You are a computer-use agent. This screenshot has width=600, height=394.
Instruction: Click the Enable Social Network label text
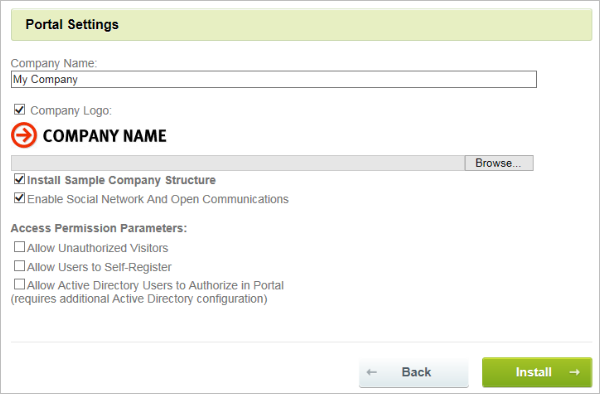coord(158,199)
